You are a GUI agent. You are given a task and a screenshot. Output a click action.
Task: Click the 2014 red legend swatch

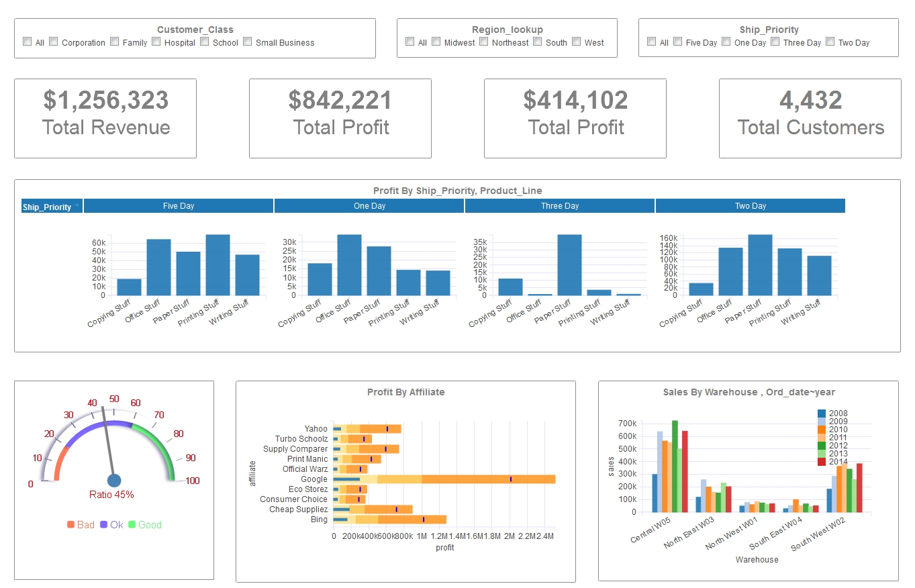822,461
